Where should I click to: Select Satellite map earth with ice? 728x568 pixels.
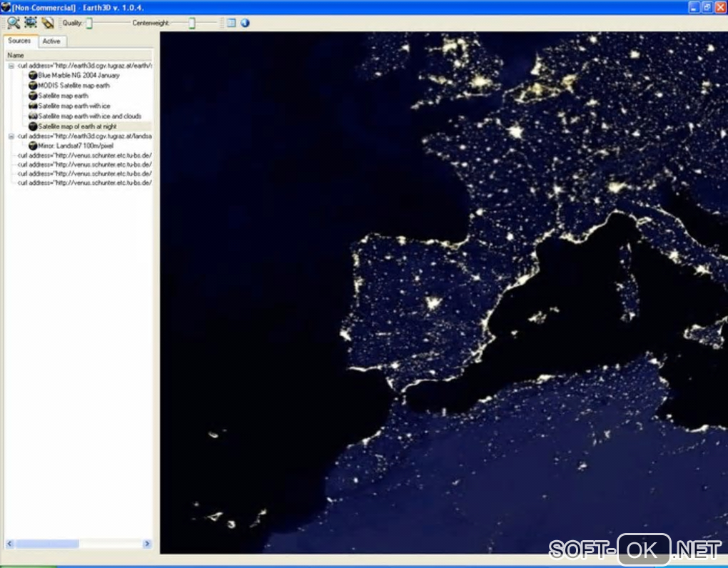pyautogui.click(x=74, y=106)
